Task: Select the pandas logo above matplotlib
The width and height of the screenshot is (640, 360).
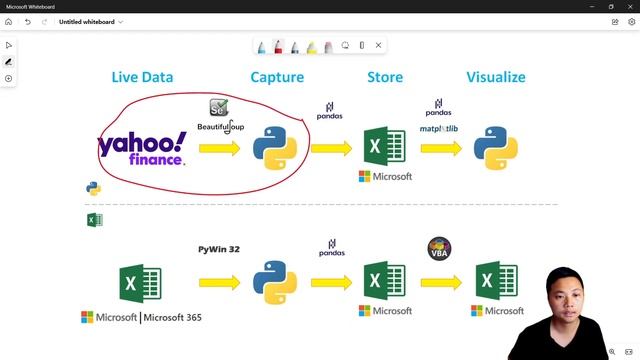Action: tap(438, 107)
